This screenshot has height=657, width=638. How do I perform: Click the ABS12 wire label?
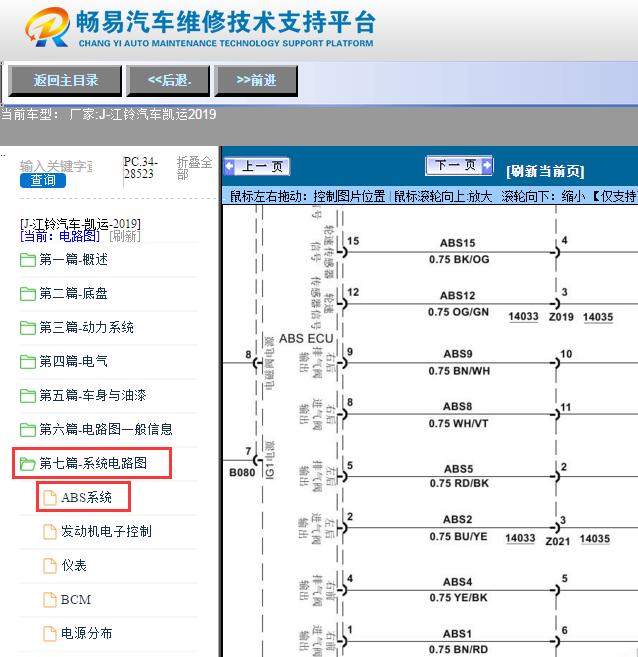457,295
